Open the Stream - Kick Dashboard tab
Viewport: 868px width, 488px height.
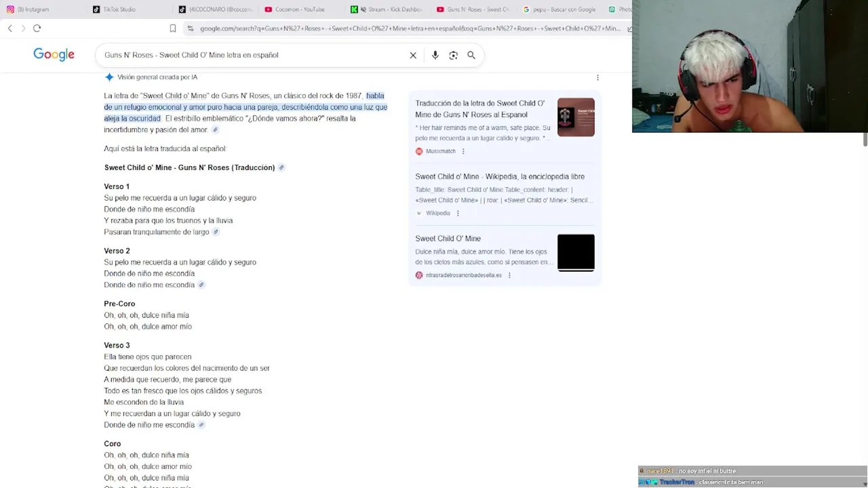[x=387, y=9]
